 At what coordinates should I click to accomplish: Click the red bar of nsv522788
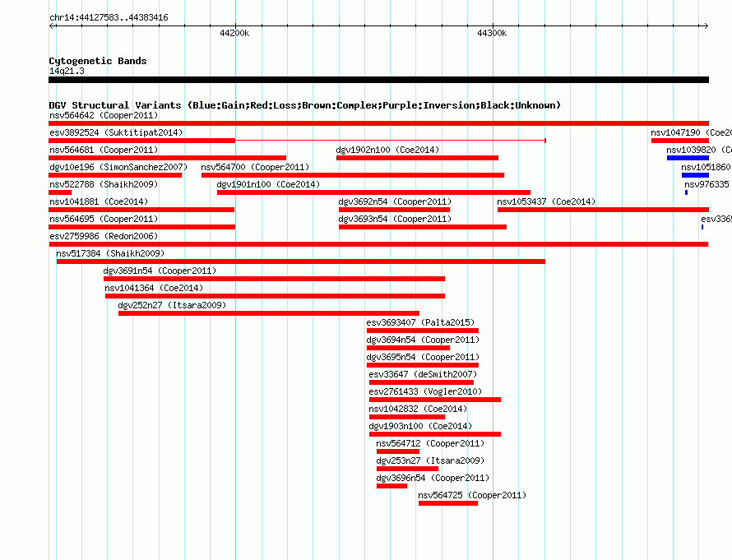pyautogui.click(x=60, y=192)
